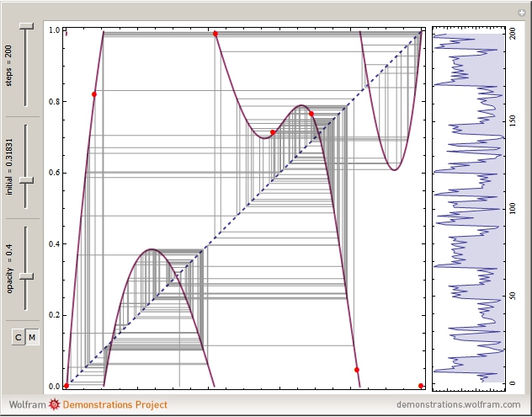Click the 'steps = 200' label
This screenshot has width=532, height=417.
tap(8, 66)
